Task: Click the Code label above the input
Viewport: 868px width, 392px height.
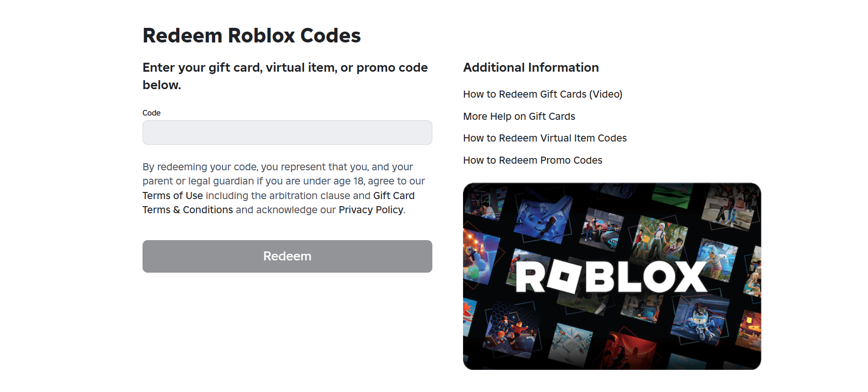Action: 152,113
